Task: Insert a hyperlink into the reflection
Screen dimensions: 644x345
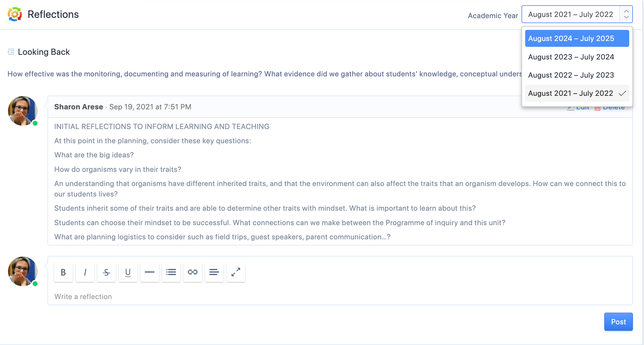Action: coord(192,272)
